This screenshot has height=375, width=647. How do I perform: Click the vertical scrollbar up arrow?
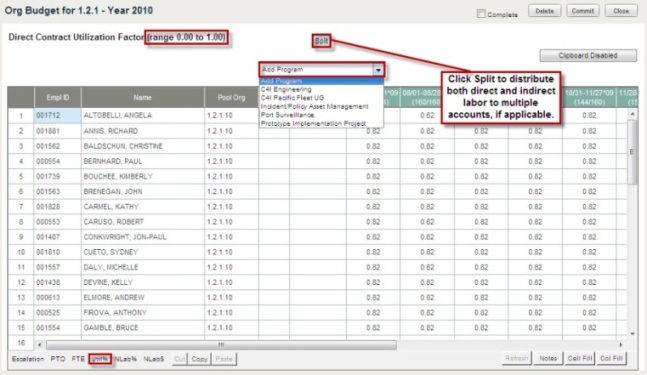[632, 113]
